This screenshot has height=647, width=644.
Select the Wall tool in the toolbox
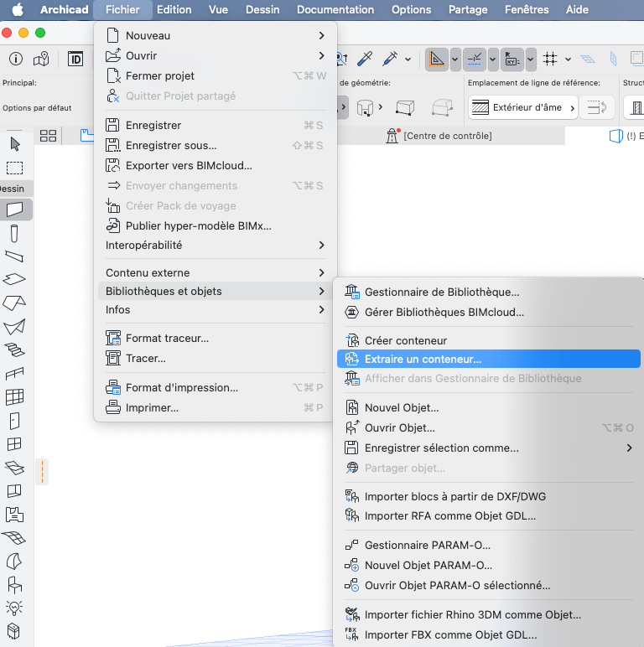15,210
